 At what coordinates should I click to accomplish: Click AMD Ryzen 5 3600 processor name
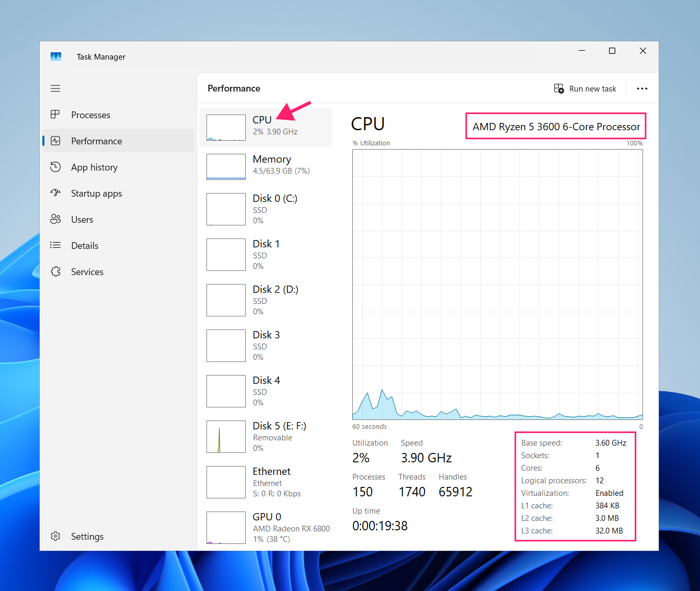click(556, 127)
